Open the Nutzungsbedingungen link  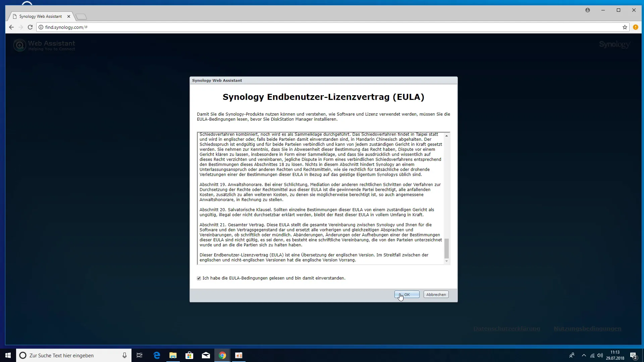[x=587, y=328]
